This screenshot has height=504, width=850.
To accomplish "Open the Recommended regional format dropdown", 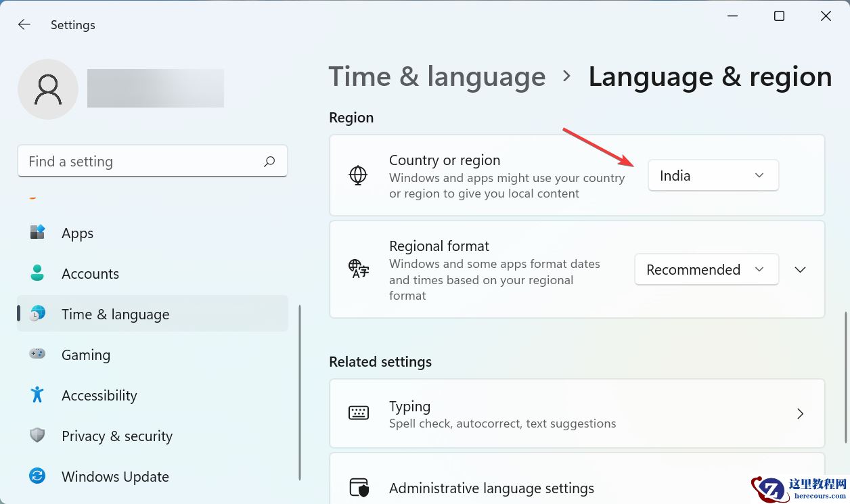I will (707, 269).
